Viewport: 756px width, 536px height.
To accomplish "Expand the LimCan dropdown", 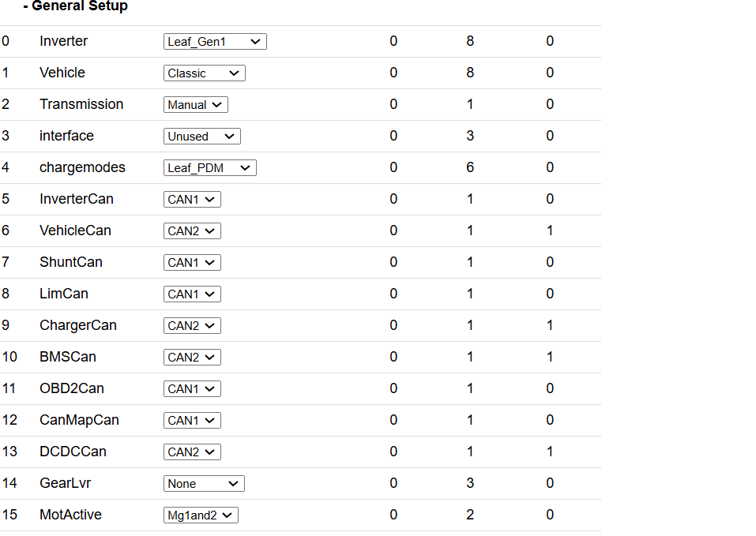I will pyautogui.click(x=192, y=294).
